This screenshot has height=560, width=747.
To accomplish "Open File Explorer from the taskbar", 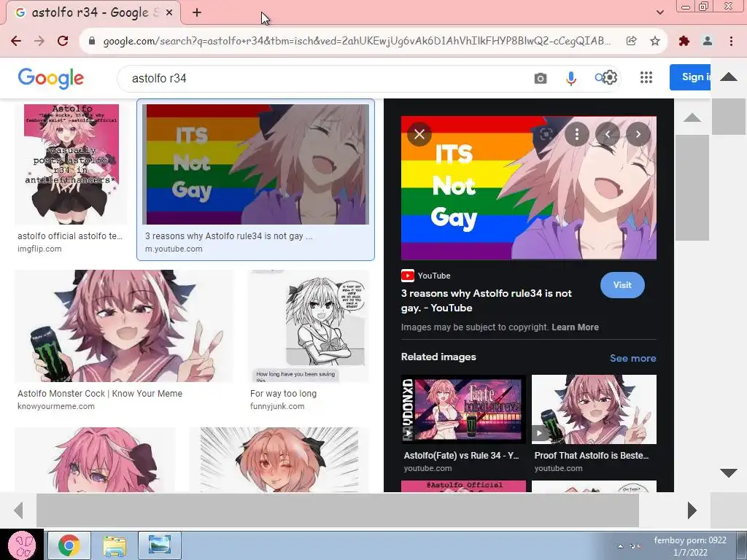I will (x=115, y=545).
